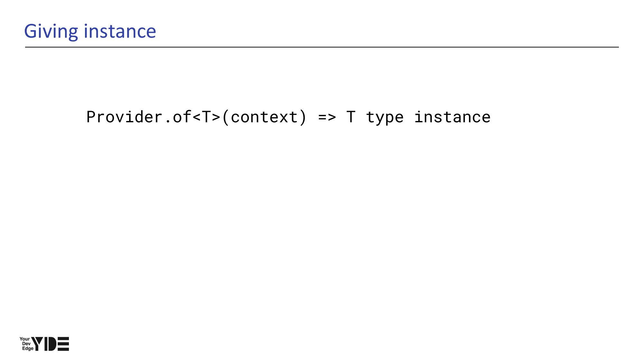This screenshot has width=644, height=362.
Task: Click the striped E in the YDE logo
Action: click(63, 344)
